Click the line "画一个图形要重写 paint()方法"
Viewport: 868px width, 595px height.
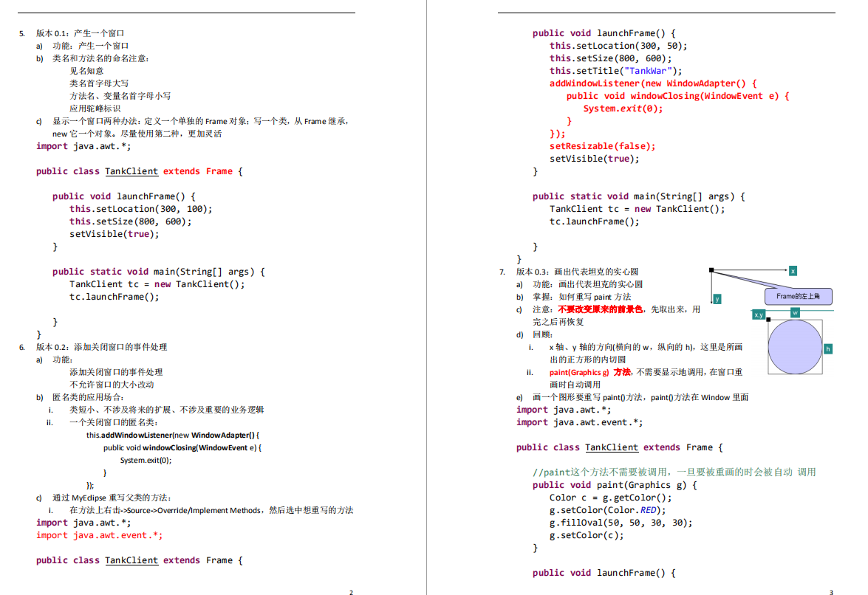click(640, 398)
